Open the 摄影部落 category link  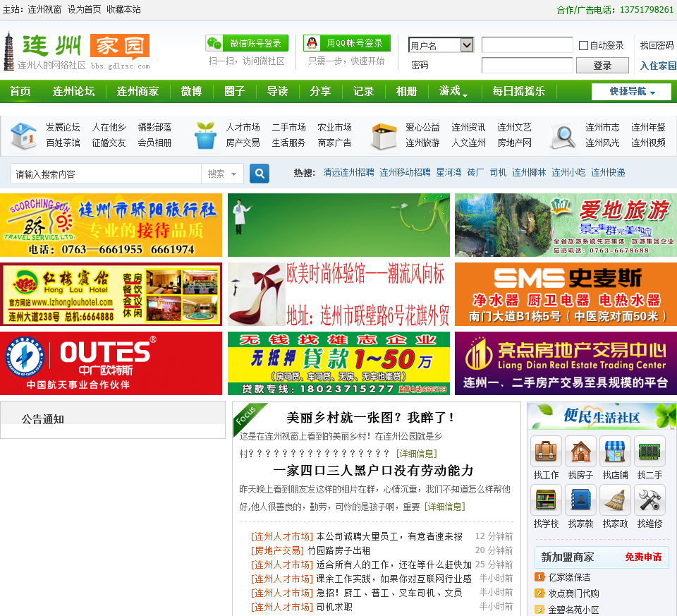click(154, 128)
